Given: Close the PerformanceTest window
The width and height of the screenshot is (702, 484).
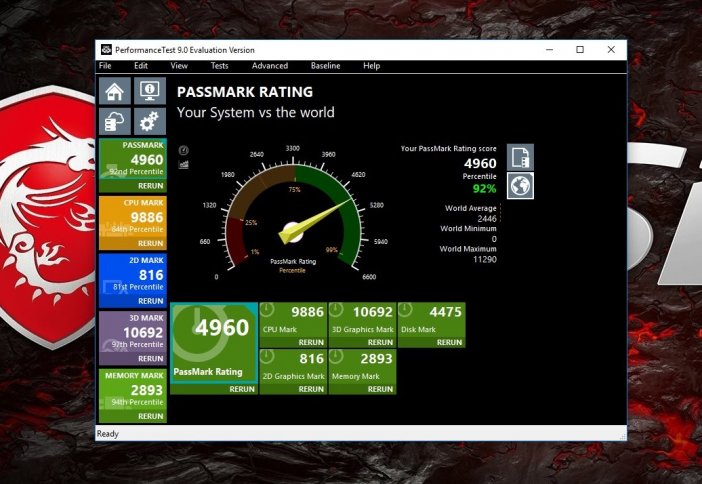Looking at the screenshot, I should pyautogui.click(x=611, y=50).
